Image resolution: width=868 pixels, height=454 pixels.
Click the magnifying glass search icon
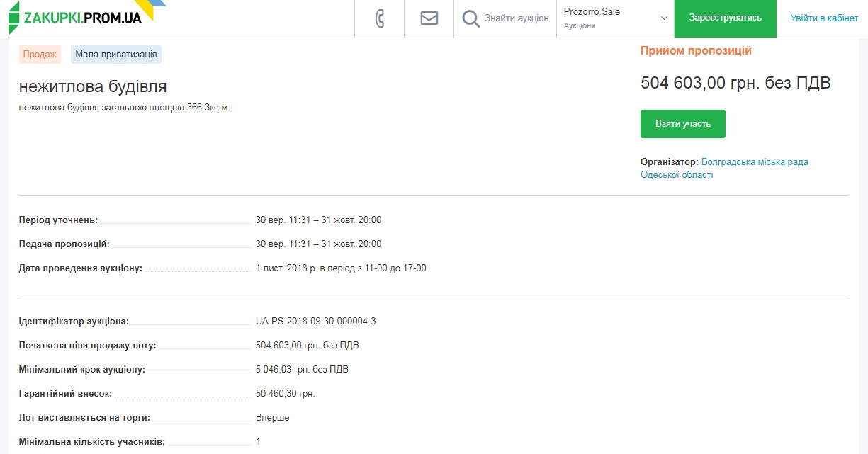click(x=470, y=18)
